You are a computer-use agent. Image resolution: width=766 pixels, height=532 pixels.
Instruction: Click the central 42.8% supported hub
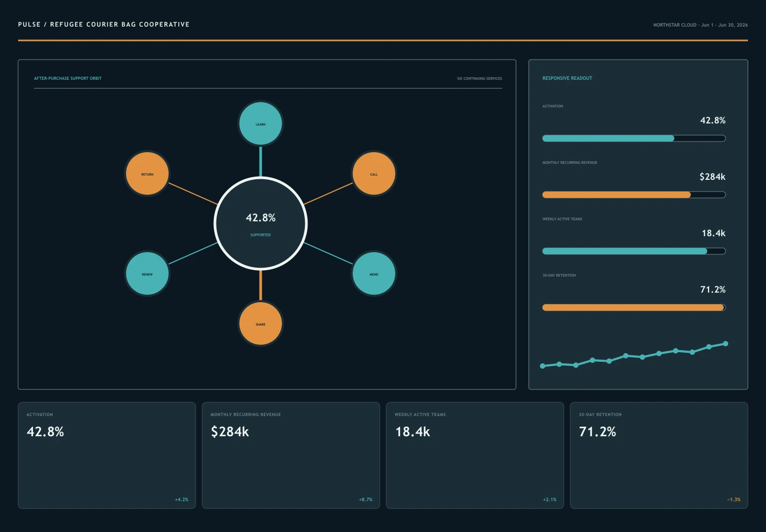(x=261, y=224)
